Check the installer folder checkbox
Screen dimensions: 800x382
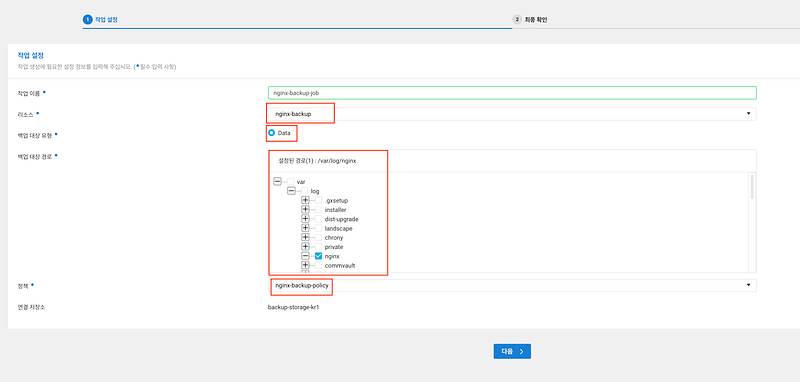tap(318, 210)
